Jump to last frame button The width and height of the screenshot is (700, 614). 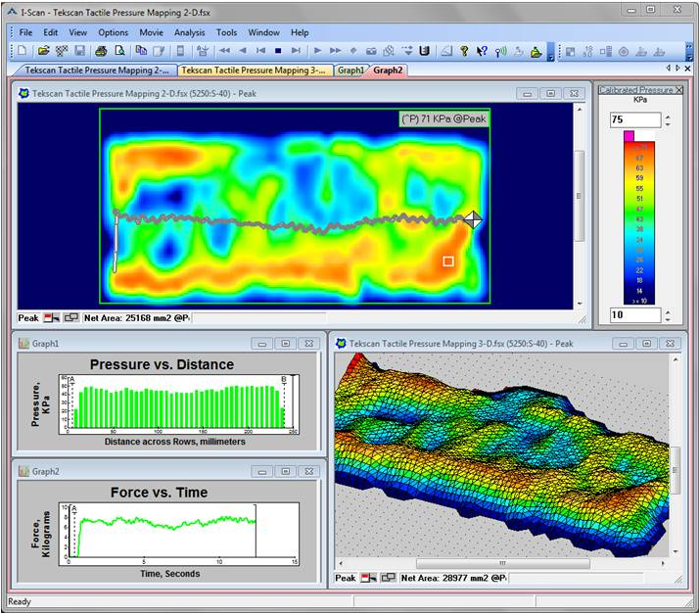point(296,51)
